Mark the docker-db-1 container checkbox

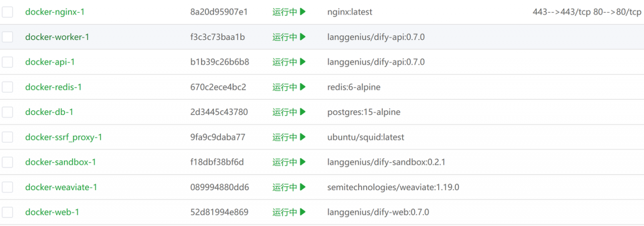[7, 112]
